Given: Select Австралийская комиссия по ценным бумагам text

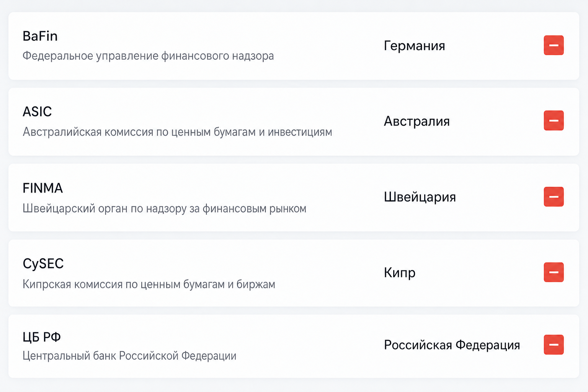Looking at the screenshot, I should (177, 132).
